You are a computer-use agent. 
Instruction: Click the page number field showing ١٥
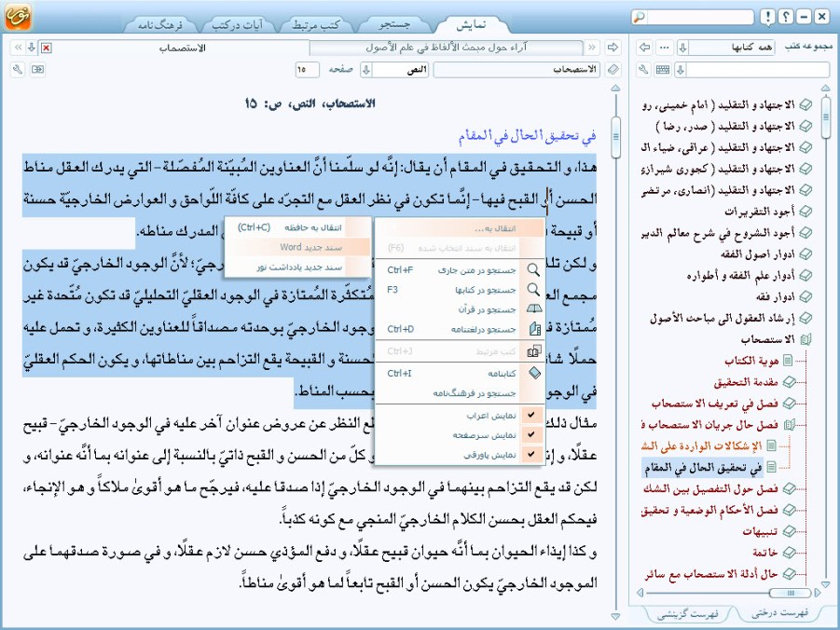click(307, 70)
